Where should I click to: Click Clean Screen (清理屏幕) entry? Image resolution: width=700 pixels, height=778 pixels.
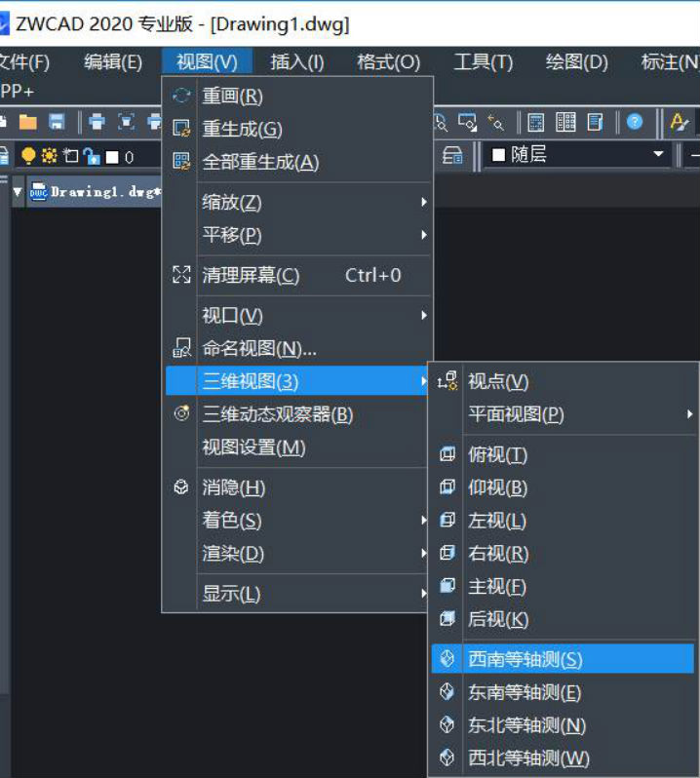click(x=251, y=276)
